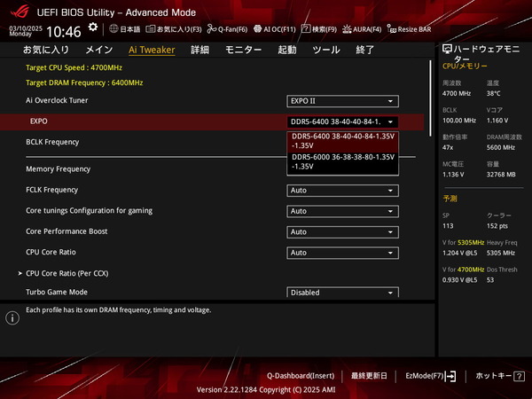The image size is (532, 399).
Task: Open the search function 検索(F9)
Action: click(318, 29)
